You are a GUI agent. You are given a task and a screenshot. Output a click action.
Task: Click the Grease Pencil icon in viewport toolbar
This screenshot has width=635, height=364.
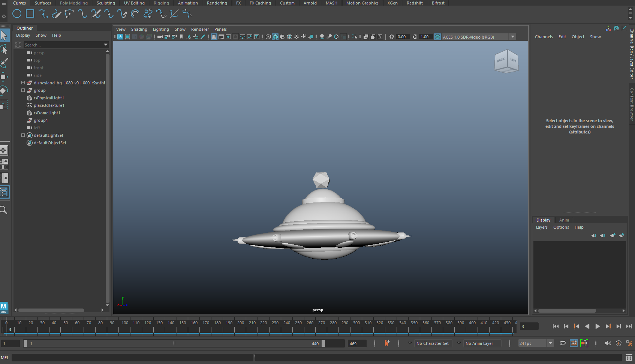click(x=203, y=37)
